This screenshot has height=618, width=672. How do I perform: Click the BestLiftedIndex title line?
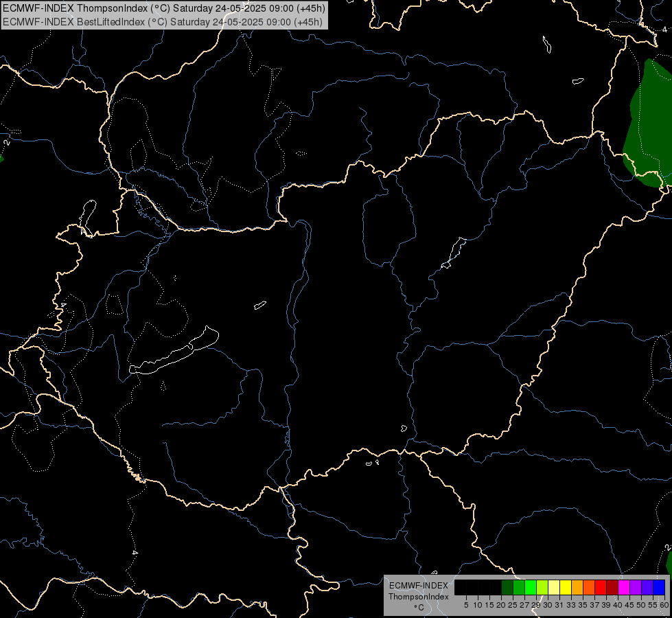(x=163, y=21)
